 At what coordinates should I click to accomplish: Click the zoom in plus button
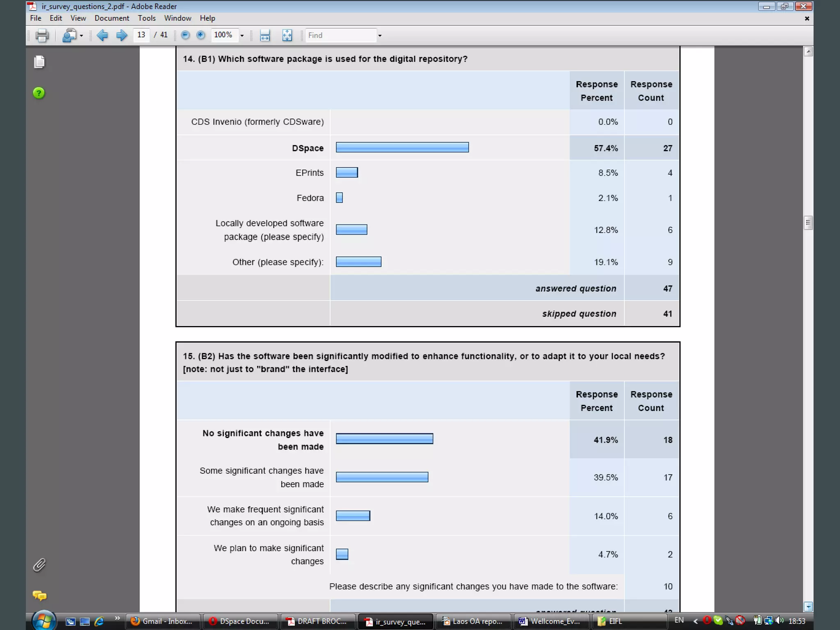201,35
